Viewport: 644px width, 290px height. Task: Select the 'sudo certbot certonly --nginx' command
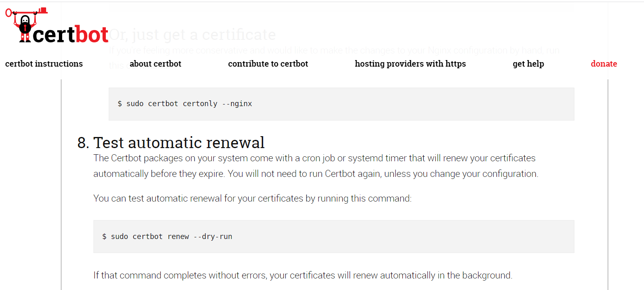click(x=184, y=103)
